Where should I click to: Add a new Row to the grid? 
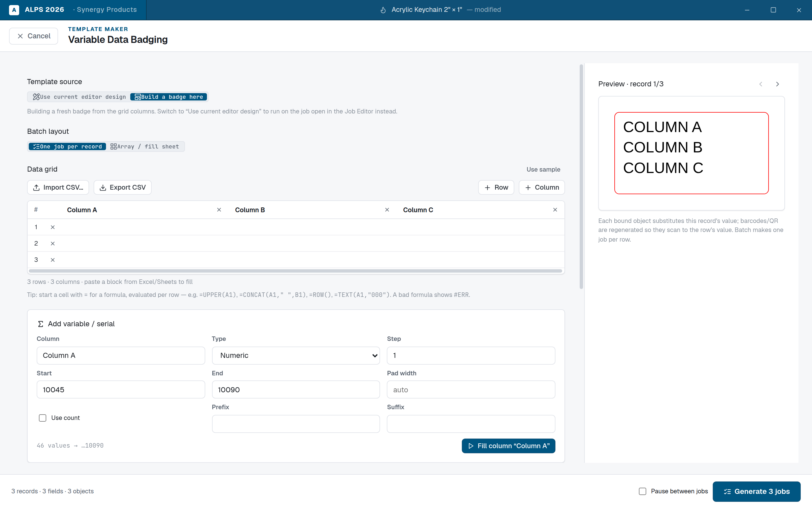point(496,187)
